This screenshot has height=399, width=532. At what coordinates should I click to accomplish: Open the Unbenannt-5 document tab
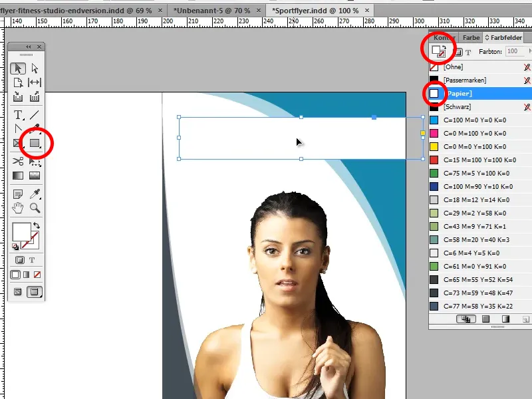point(212,11)
